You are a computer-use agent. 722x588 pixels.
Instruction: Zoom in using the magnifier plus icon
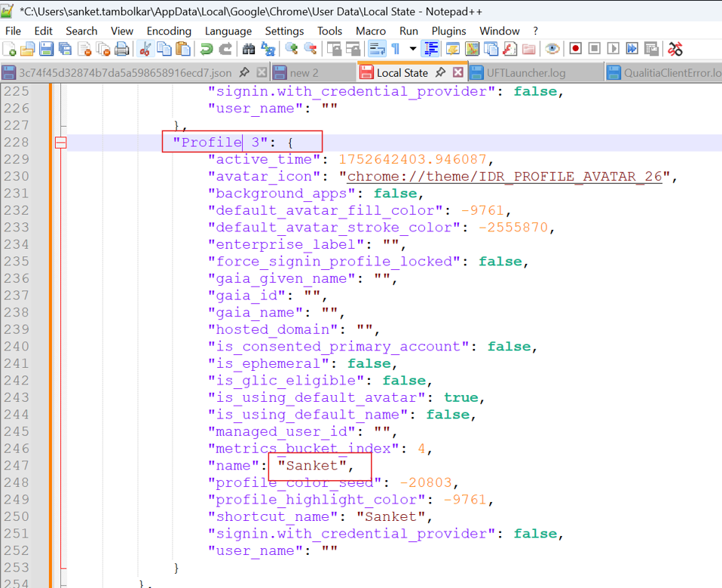click(x=292, y=49)
